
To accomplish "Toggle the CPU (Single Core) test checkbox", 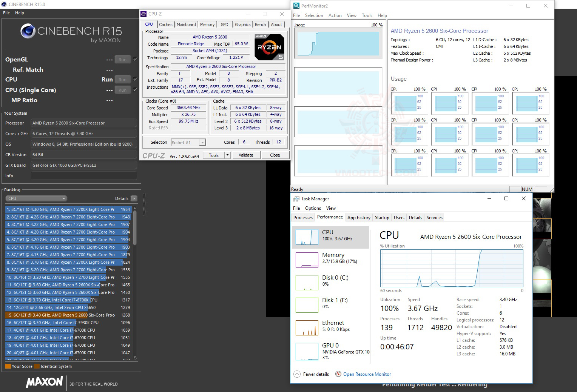I will (x=135, y=90).
